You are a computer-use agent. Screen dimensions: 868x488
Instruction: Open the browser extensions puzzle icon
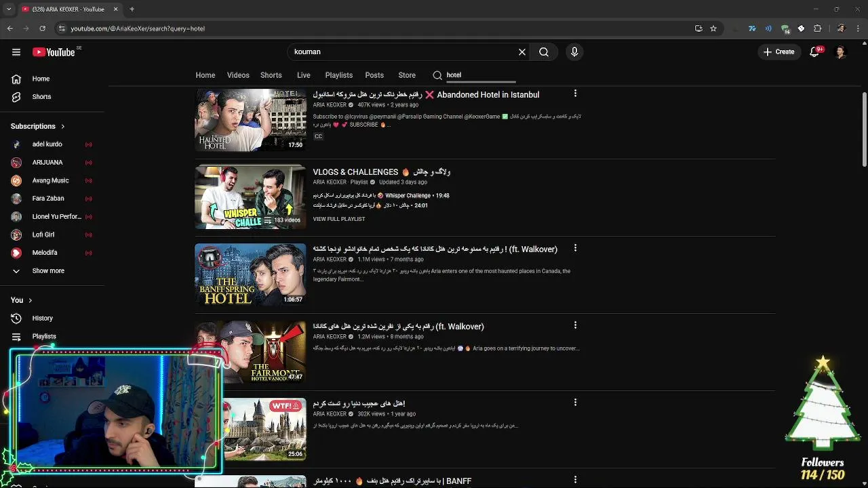(817, 28)
